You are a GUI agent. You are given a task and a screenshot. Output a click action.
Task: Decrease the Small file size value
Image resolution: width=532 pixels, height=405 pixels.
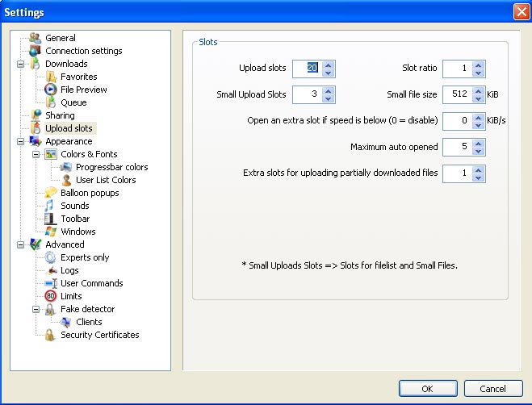click(479, 98)
